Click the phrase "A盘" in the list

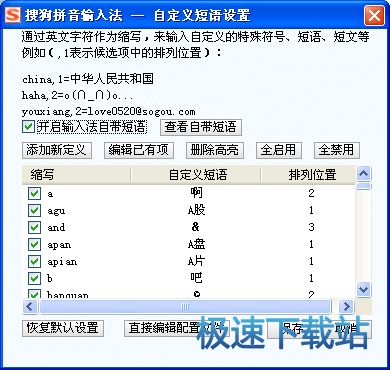tap(196, 244)
